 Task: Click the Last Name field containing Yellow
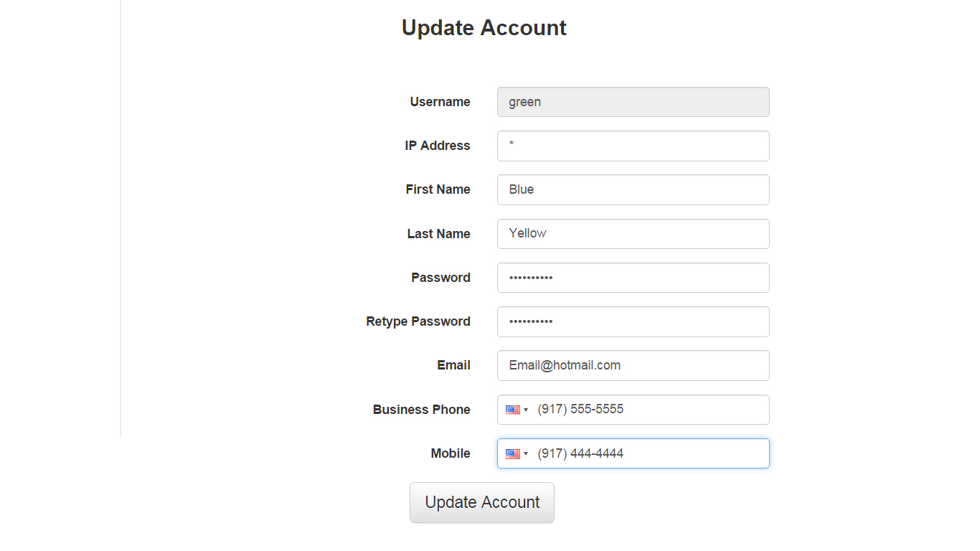[633, 234]
